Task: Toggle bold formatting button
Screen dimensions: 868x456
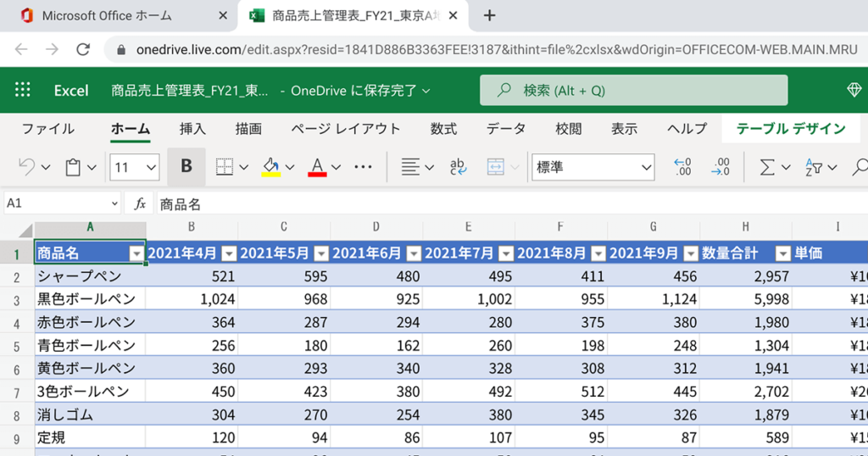Action: tap(186, 167)
